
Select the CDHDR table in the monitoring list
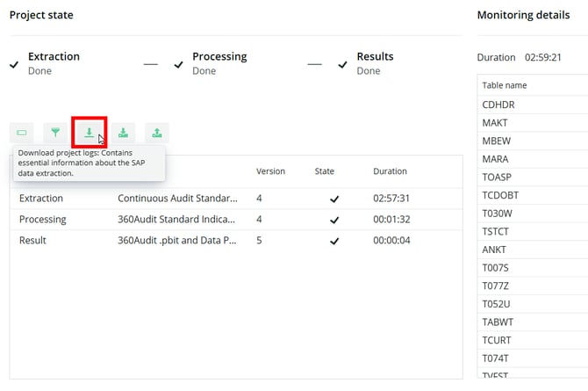[498, 105]
